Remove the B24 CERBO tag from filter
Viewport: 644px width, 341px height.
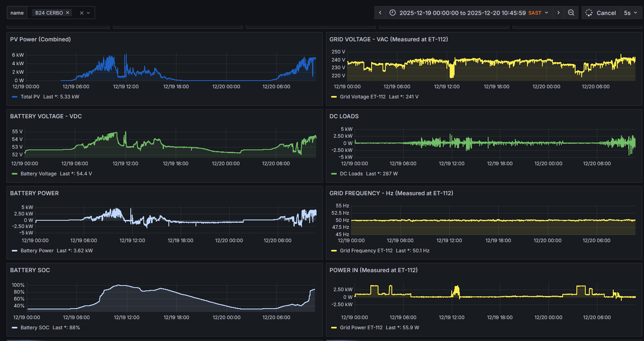[x=68, y=13]
